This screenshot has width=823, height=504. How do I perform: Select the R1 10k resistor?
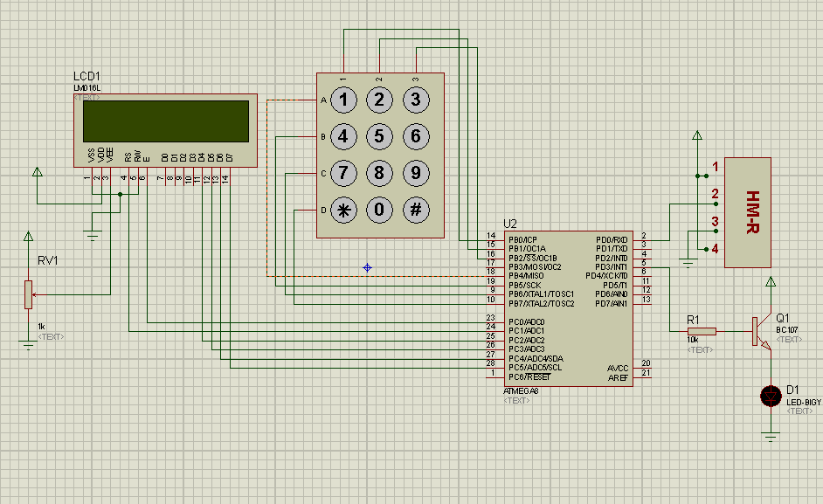pyautogui.click(x=702, y=331)
